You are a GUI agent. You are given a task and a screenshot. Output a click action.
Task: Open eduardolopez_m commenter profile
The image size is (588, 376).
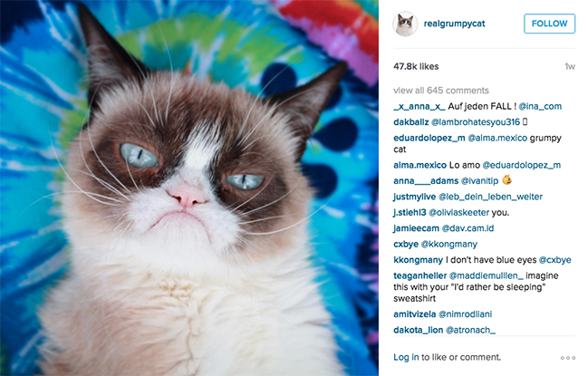pos(429,138)
